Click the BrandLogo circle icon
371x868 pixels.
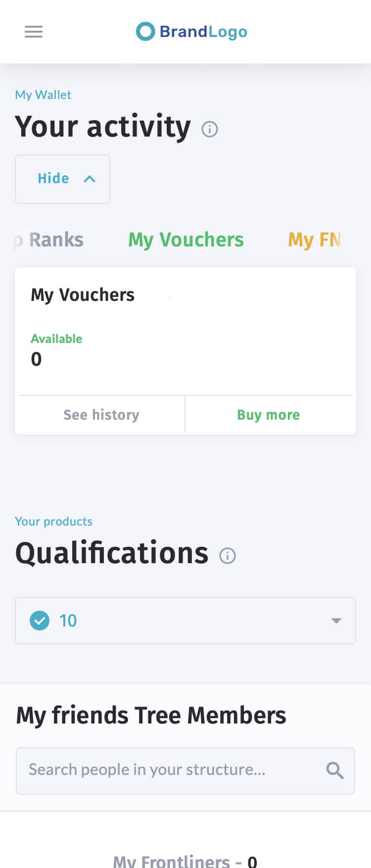145,32
